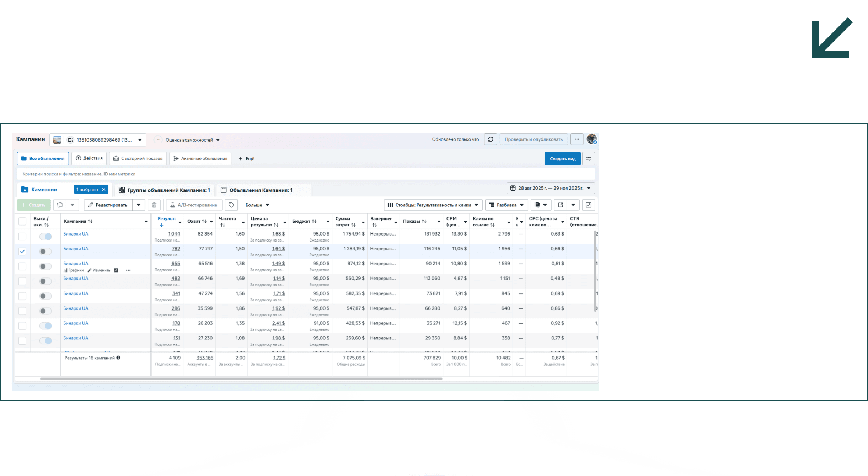868x476 pixels.
Task: Click result value 286 link
Action: (x=176, y=308)
